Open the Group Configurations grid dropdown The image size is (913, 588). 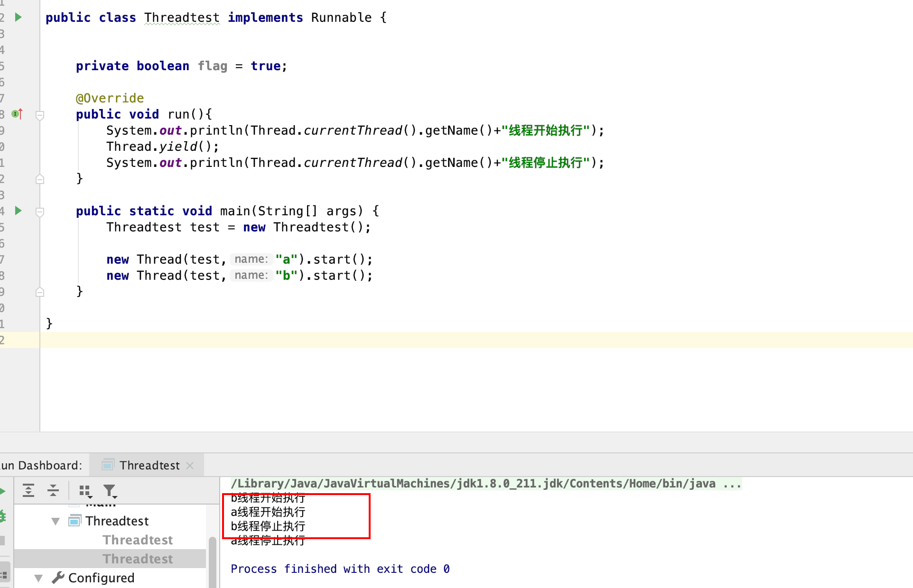click(85, 491)
